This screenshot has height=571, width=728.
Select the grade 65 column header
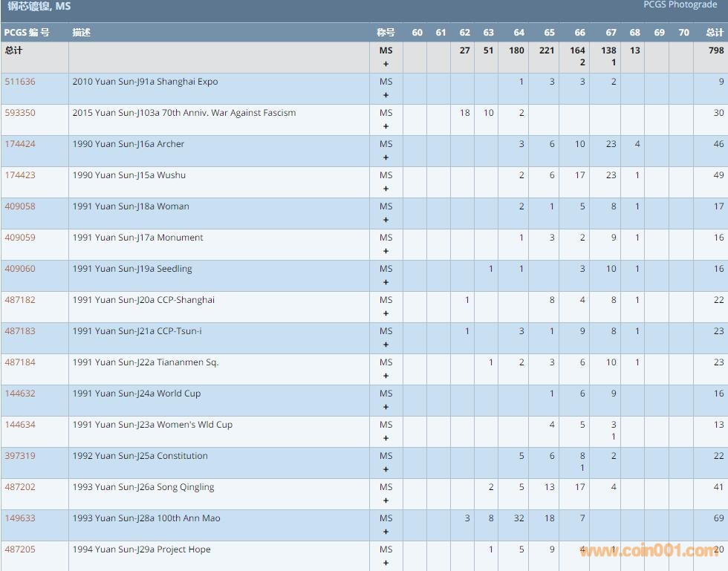pos(549,33)
